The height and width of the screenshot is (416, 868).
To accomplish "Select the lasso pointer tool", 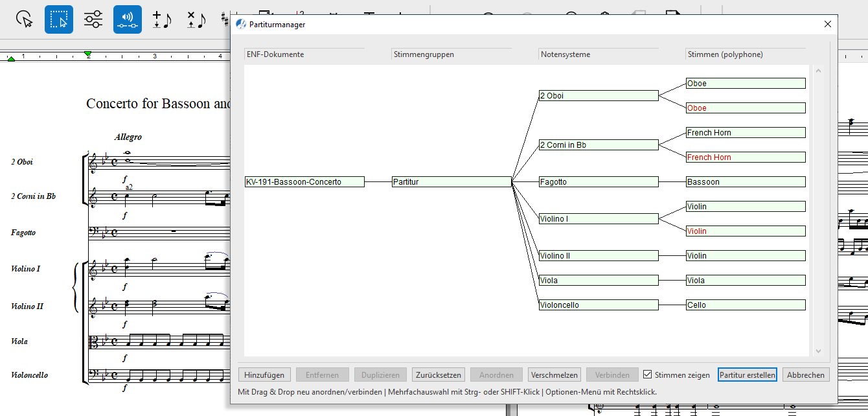I will point(25,19).
